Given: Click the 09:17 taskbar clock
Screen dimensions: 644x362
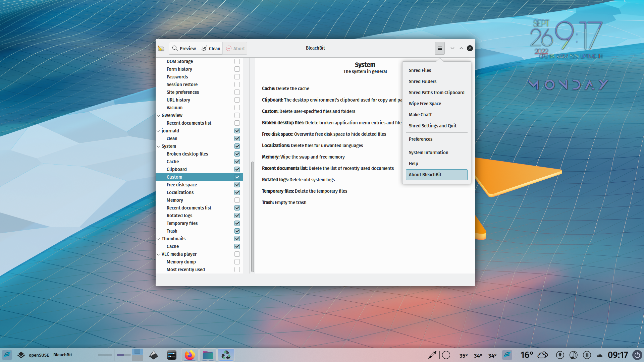Looking at the screenshot, I should pos(618,355).
